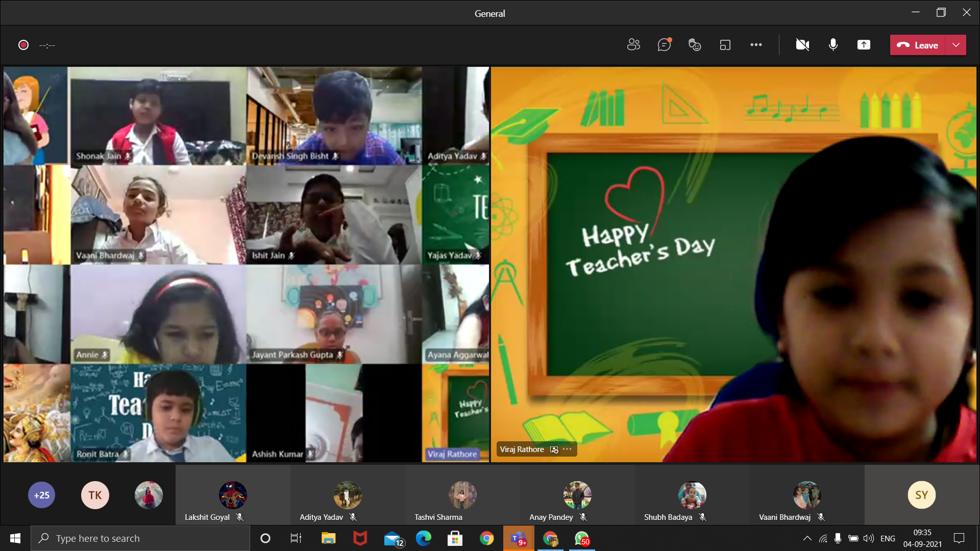
Task: Share content with the meeting
Action: pos(864,45)
